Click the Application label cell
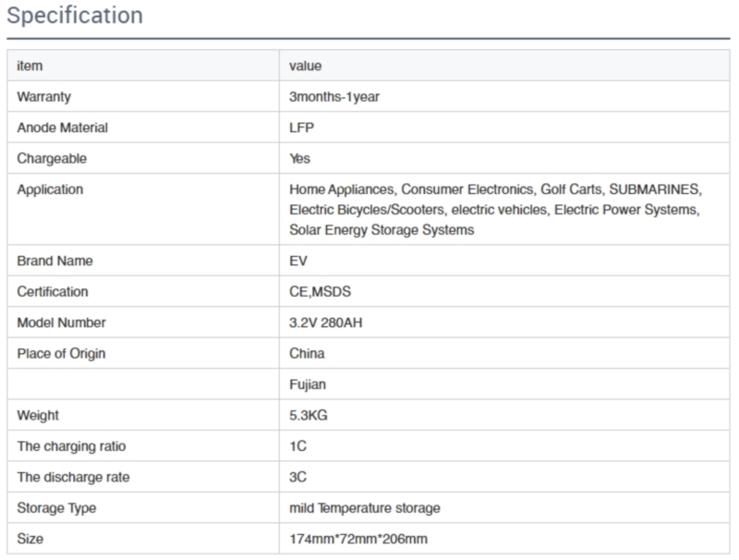The width and height of the screenshot is (739, 560). (x=50, y=189)
